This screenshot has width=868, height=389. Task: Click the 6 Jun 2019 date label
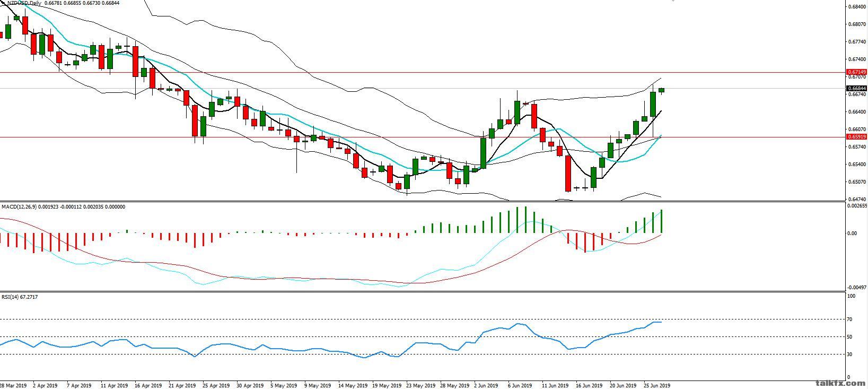tap(520, 386)
